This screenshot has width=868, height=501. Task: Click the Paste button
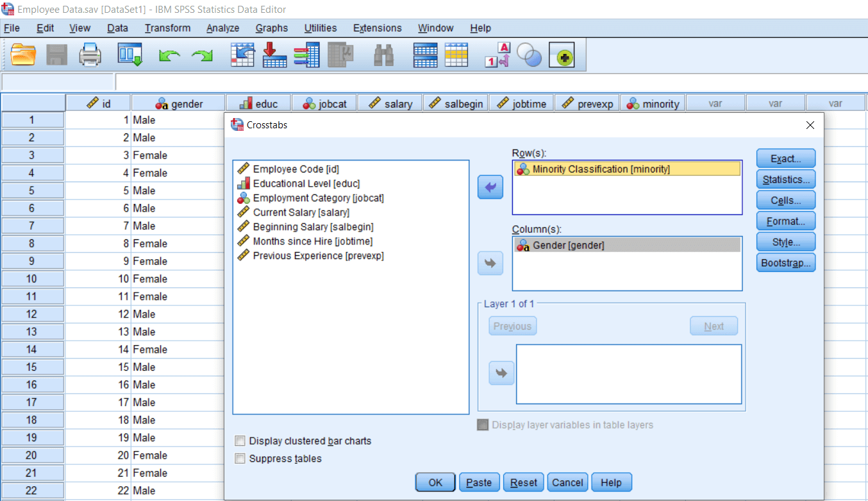[479, 482]
